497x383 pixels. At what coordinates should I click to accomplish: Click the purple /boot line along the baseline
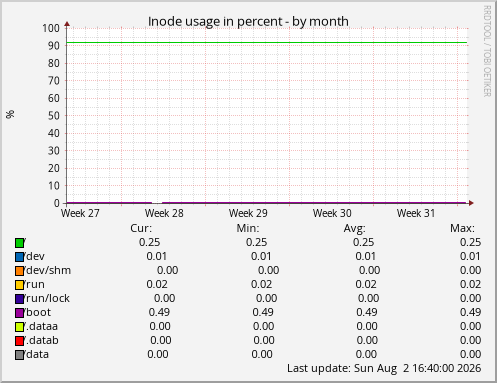tap(267, 203)
